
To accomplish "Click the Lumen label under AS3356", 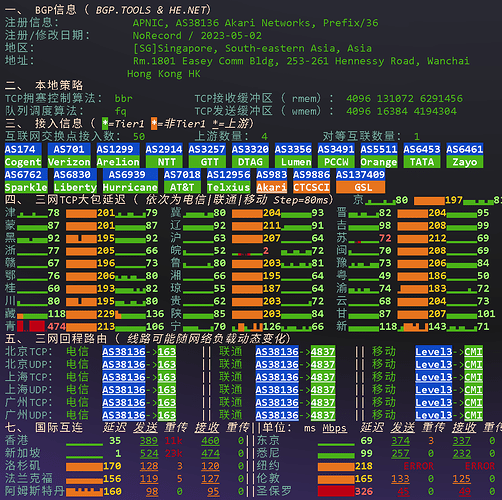I will coord(293,162).
